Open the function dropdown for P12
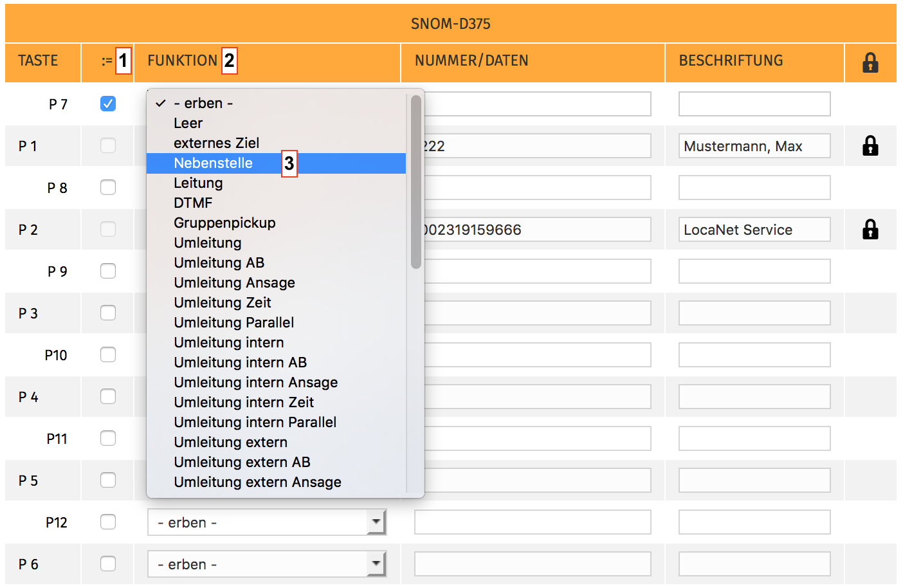Screen dimensions: 903x588 point(266,522)
